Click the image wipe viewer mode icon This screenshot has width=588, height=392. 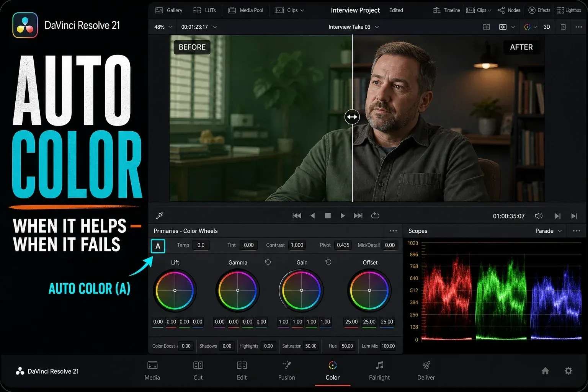(487, 27)
